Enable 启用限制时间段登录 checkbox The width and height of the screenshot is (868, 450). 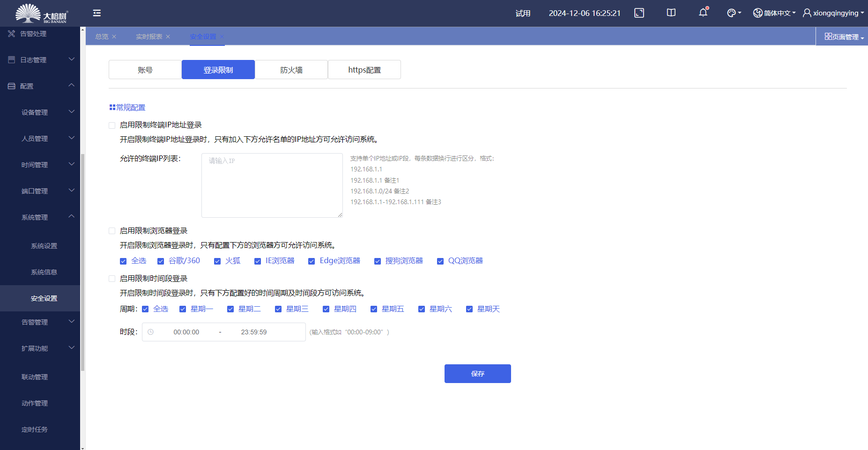(112, 279)
